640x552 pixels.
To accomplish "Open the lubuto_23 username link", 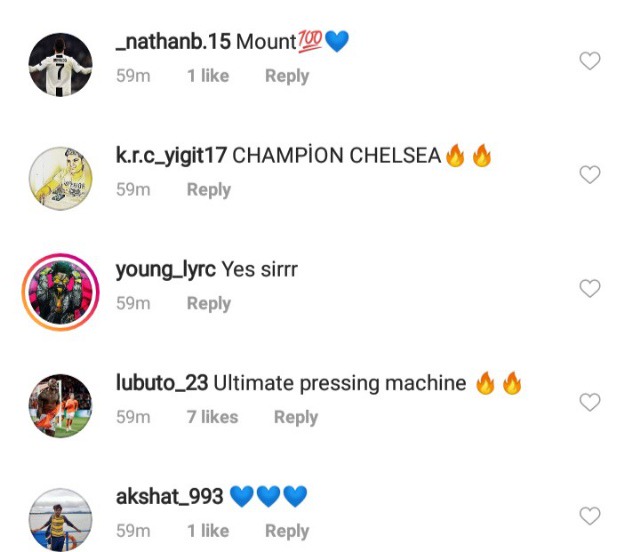I will point(161,384).
